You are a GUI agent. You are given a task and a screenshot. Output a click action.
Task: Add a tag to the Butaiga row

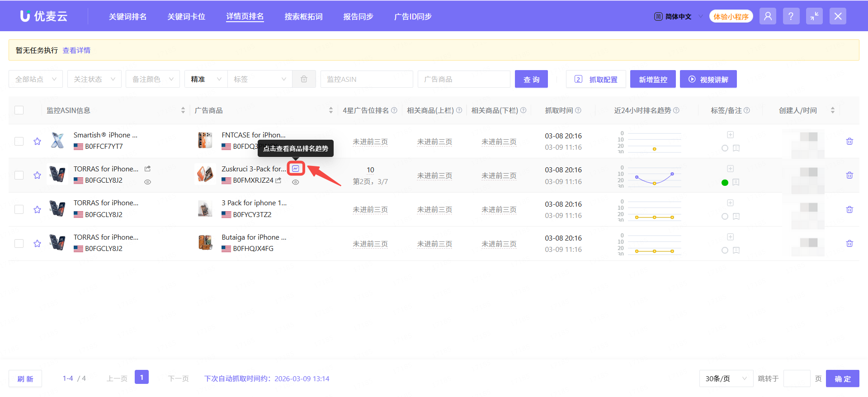tap(730, 237)
